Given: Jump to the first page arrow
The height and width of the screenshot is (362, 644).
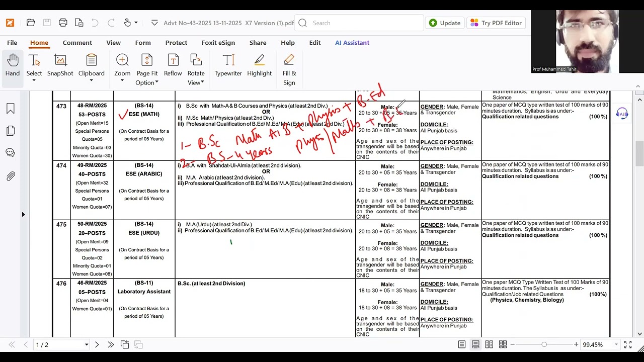Looking at the screenshot, I should pos(12,344).
